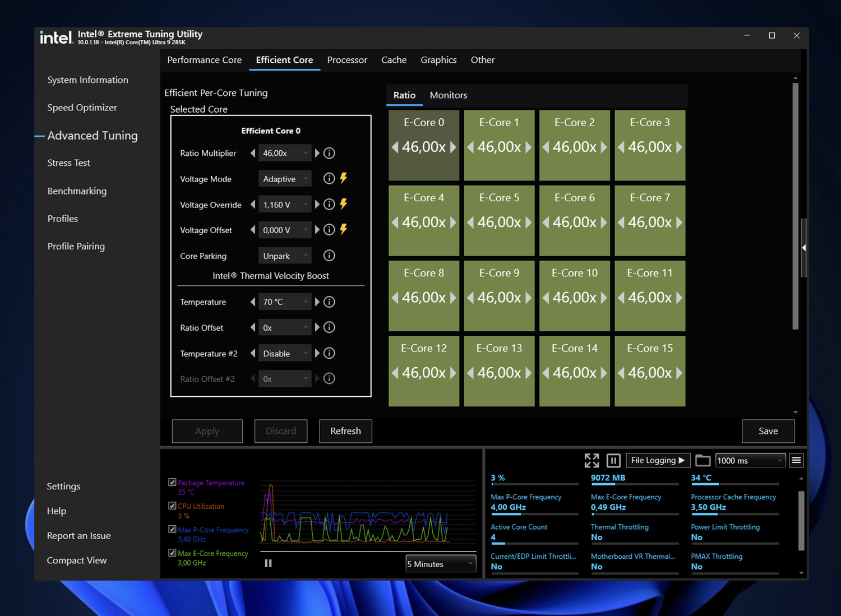Viewport: 841px width, 616px height.
Task: Expand the monitor panel to fullscreen
Action: click(x=592, y=461)
